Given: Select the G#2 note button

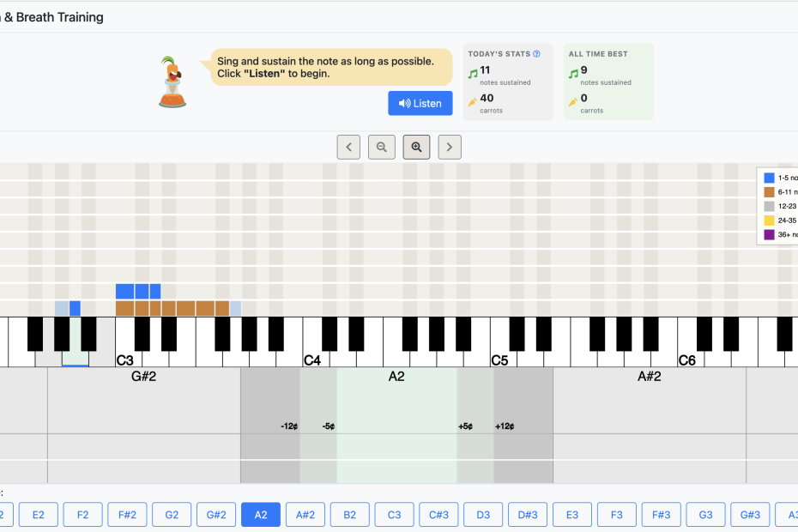Looking at the screenshot, I should (x=216, y=515).
